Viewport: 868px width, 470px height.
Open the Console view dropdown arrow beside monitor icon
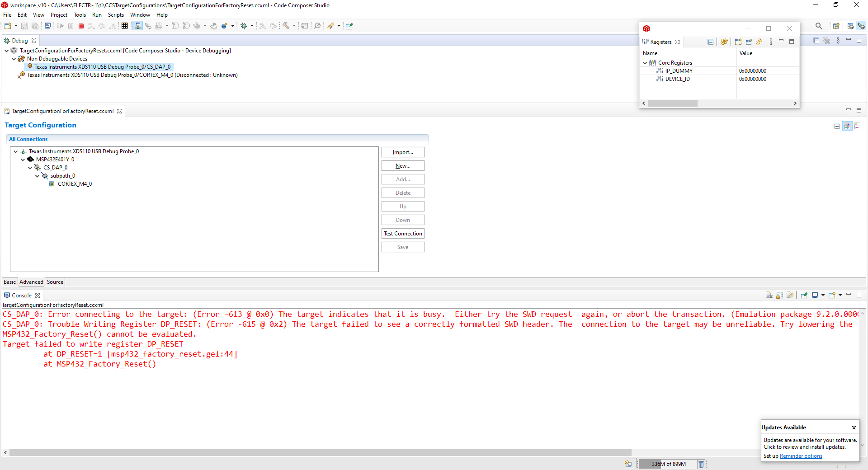click(x=823, y=296)
